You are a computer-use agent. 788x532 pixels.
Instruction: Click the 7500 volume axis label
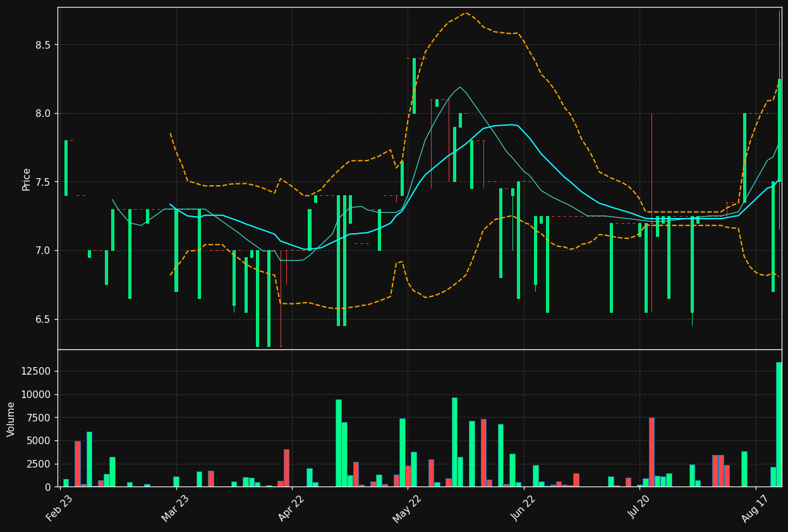click(x=39, y=418)
